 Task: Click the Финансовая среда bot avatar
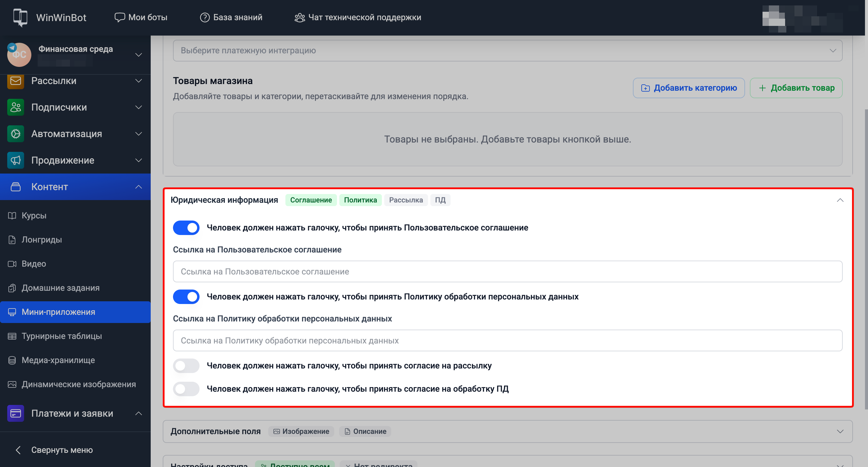[19, 54]
